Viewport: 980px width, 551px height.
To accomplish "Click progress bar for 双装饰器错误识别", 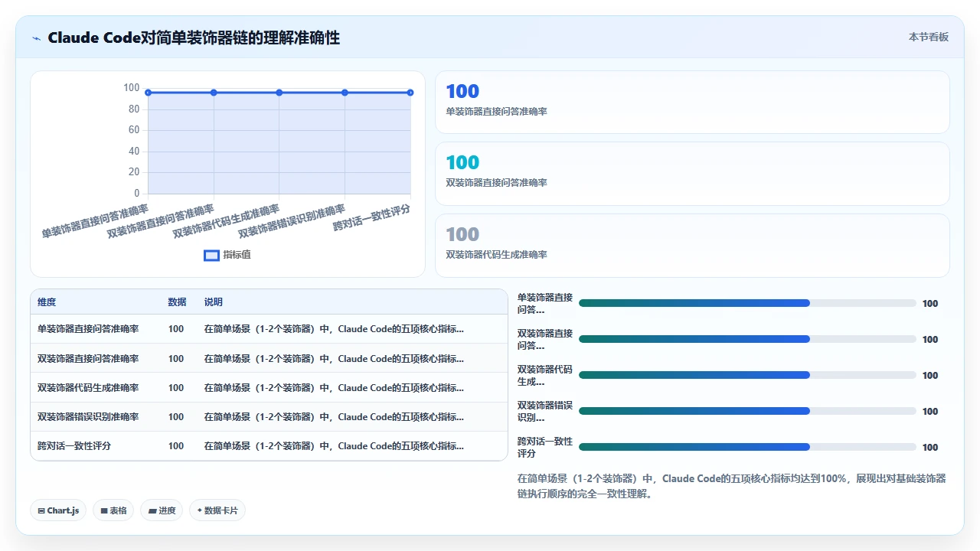I will tap(747, 411).
